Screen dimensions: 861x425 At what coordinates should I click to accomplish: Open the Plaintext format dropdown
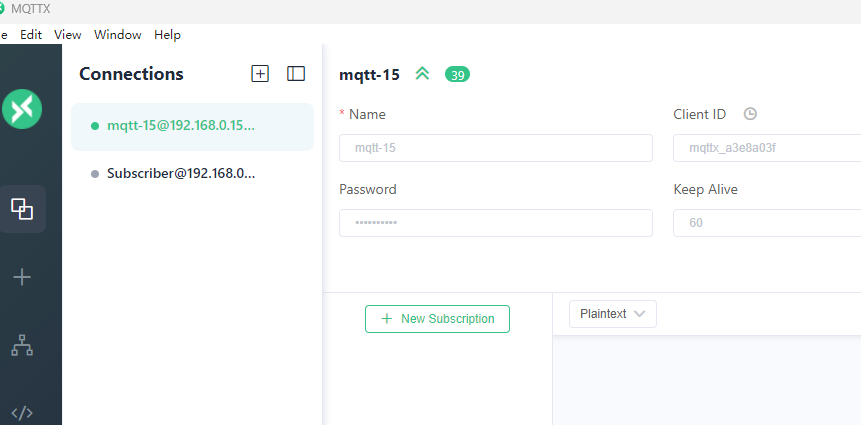[613, 314]
